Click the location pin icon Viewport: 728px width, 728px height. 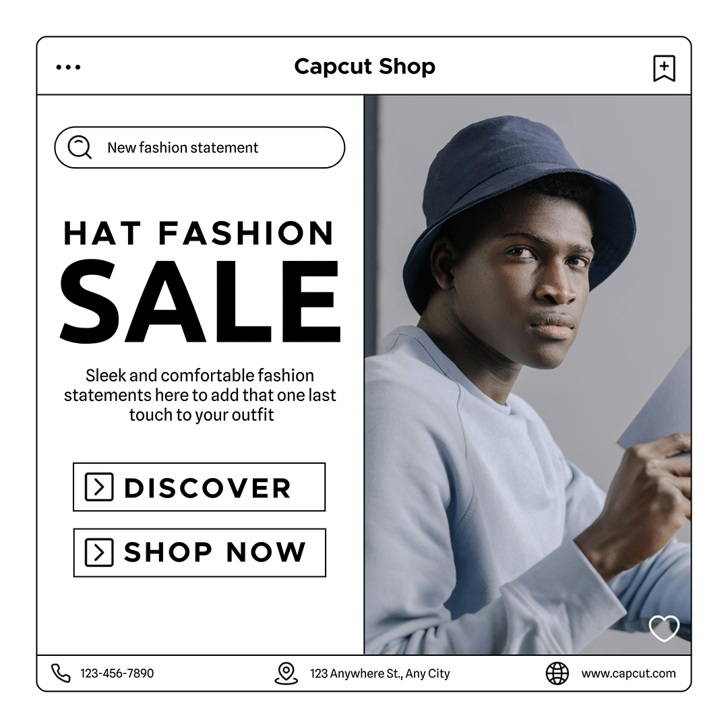coord(286,673)
